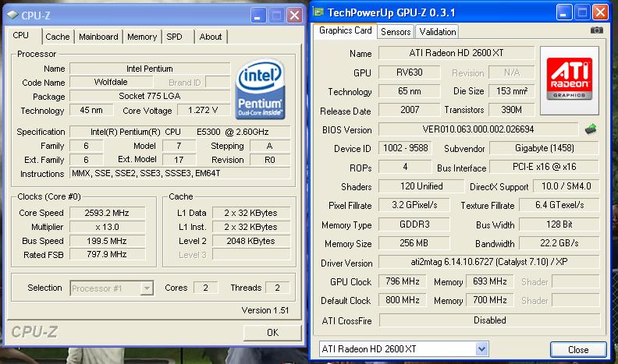Click the Memory Type value GDDR3
The height and width of the screenshot is (364, 618).
[x=414, y=224]
